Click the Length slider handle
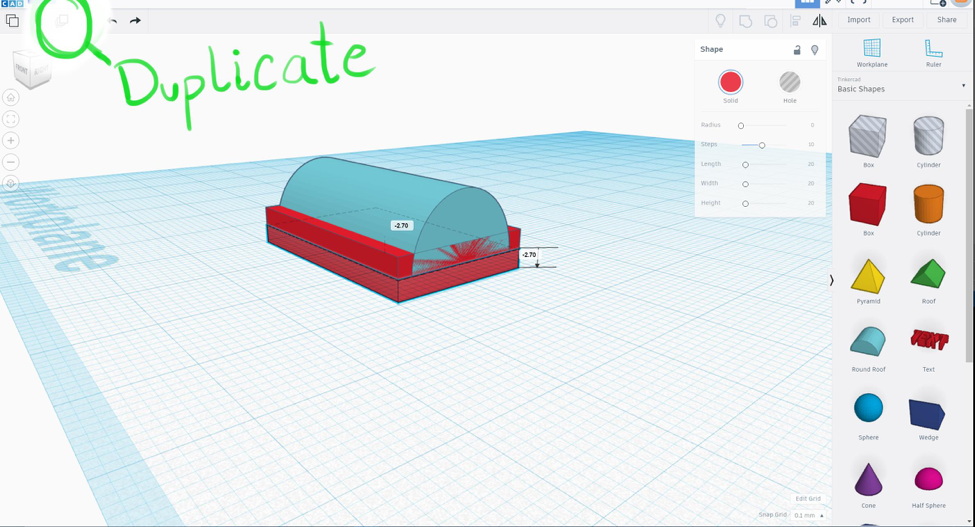 pos(745,165)
